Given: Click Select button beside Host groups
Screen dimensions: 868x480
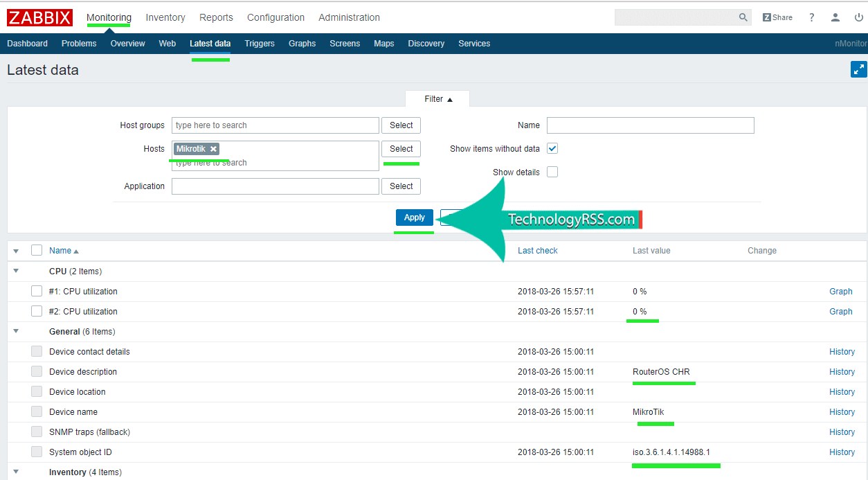Looking at the screenshot, I should (x=401, y=125).
